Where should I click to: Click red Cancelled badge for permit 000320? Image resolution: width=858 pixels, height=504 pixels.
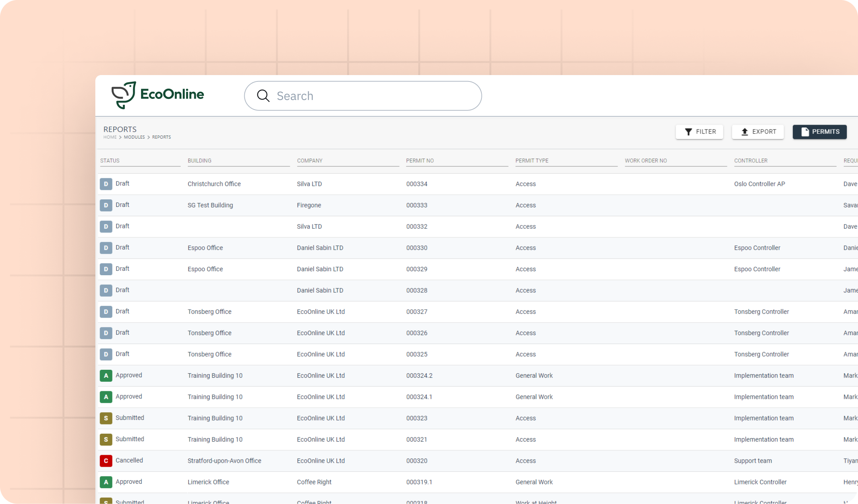click(106, 461)
